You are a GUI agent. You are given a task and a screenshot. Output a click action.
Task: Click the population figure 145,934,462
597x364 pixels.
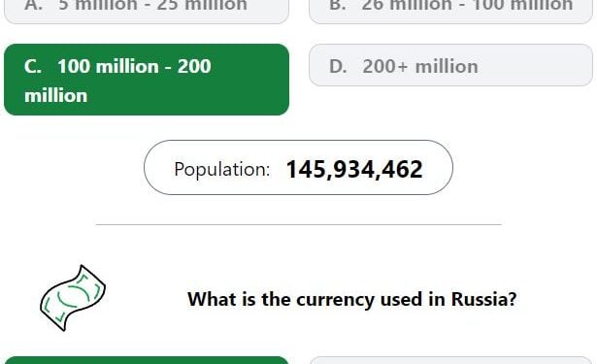point(354,170)
